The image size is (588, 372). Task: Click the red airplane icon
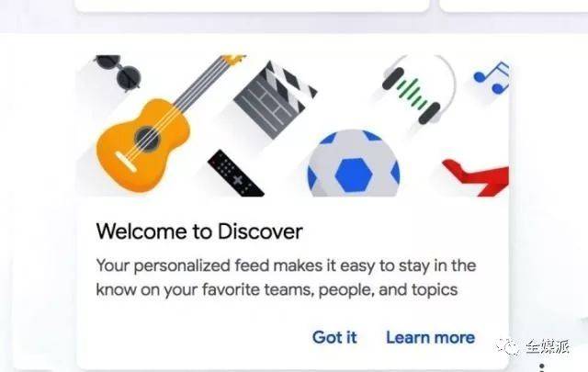tap(476, 178)
